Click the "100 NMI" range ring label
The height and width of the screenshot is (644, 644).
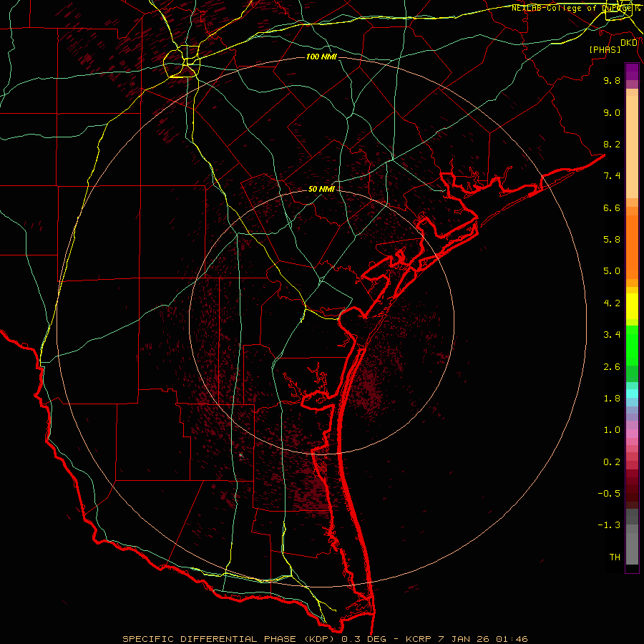click(321, 57)
